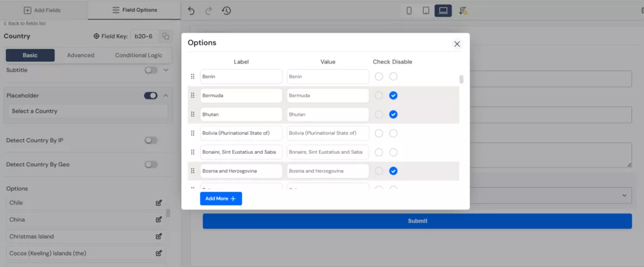Switch to tablet preview
Viewport: 644px width, 267px height.
tap(426, 11)
